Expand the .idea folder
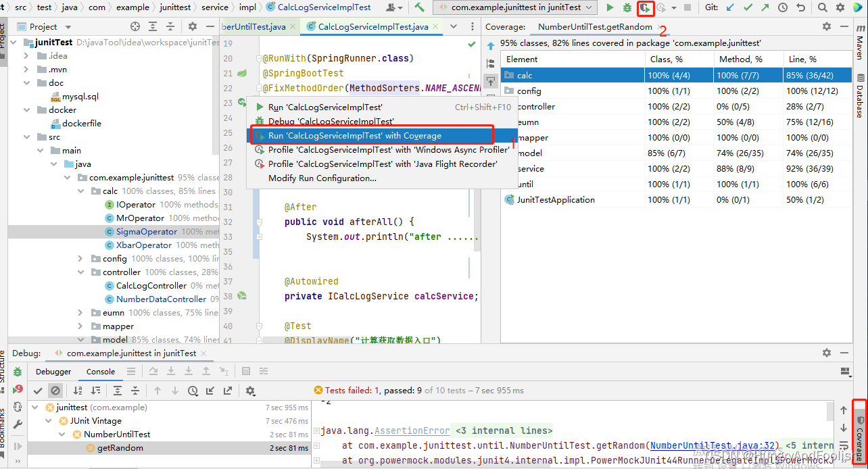The height and width of the screenshot is (469, 868). click(28, 56)
